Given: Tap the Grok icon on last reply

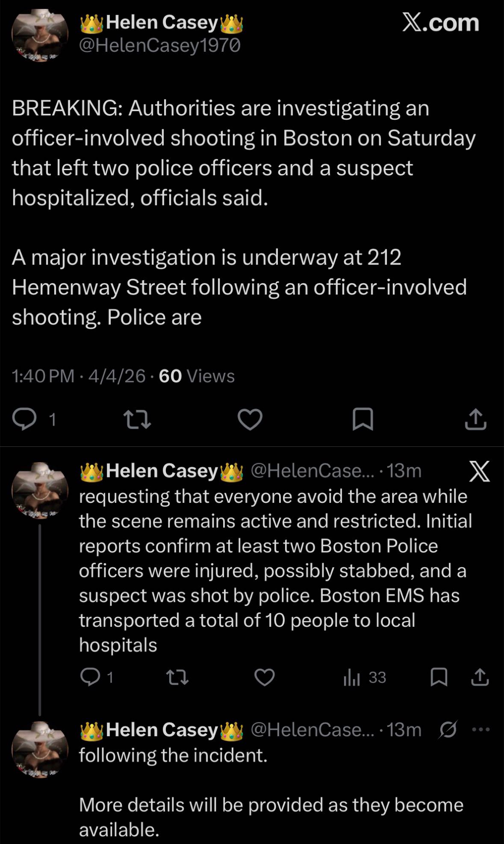Looking at the screenshot, I should coord(448,729).
